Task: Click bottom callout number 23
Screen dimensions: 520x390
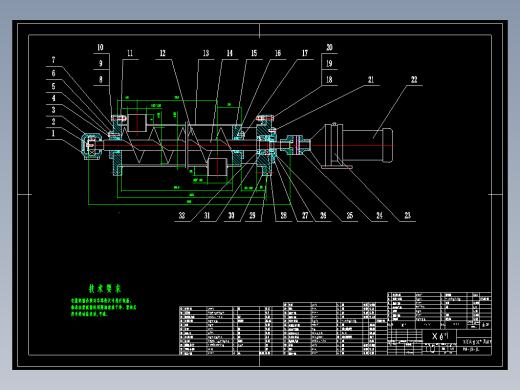Action: coord(407,216)
